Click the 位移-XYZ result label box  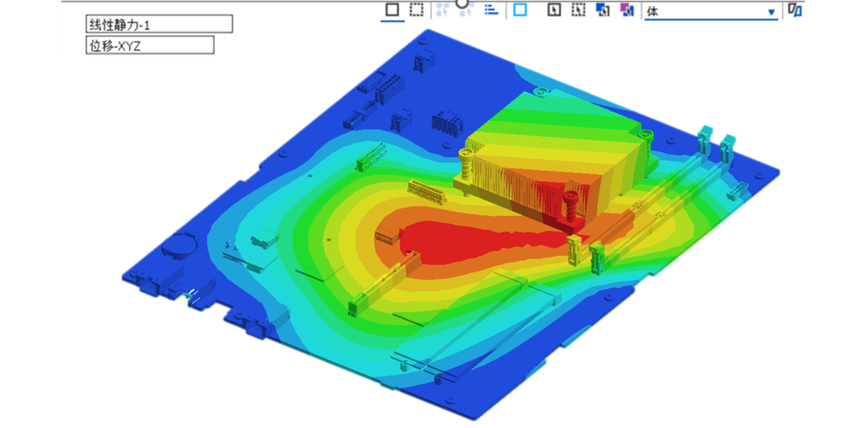click(x=149, y=45)
